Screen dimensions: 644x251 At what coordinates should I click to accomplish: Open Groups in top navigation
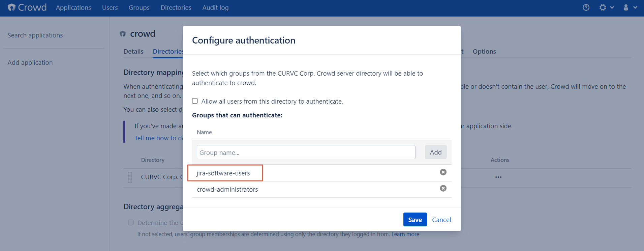[139, 7]
